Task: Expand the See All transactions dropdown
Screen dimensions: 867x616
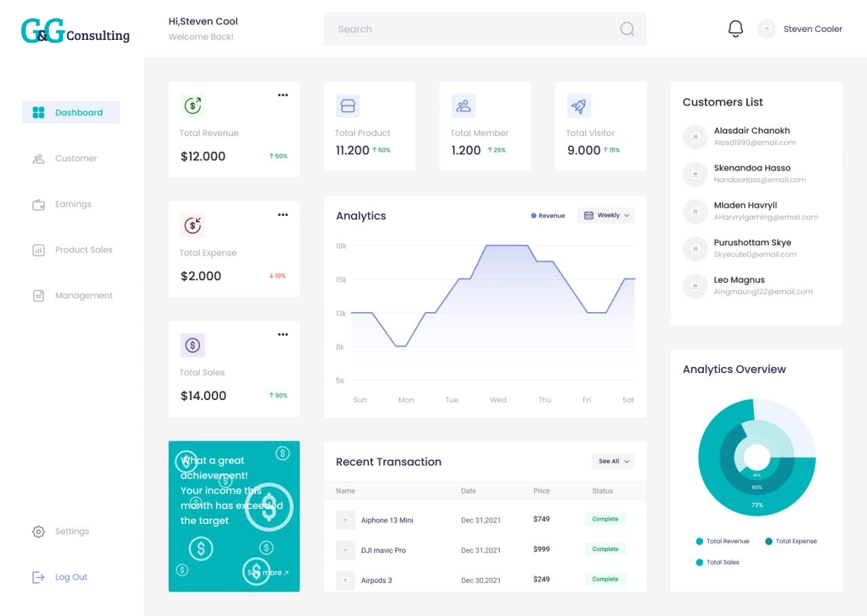Action: pos(613,461)
